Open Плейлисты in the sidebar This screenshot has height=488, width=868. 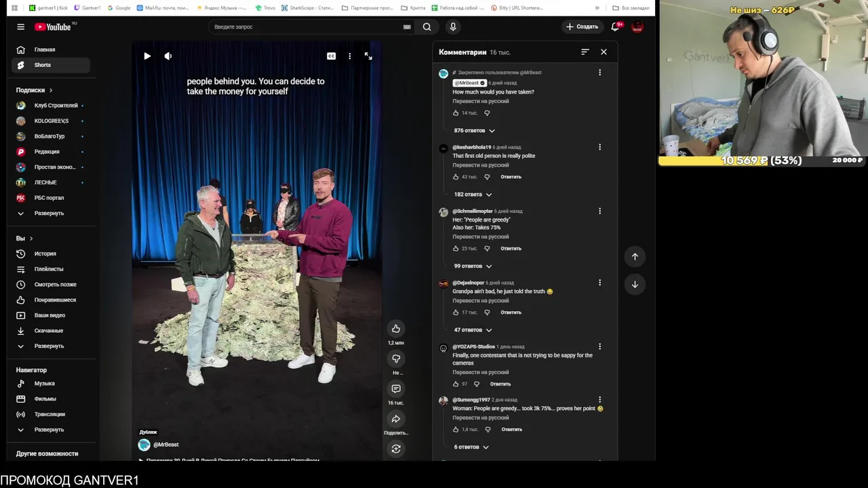pyautogui.click(x=52, y=269)
